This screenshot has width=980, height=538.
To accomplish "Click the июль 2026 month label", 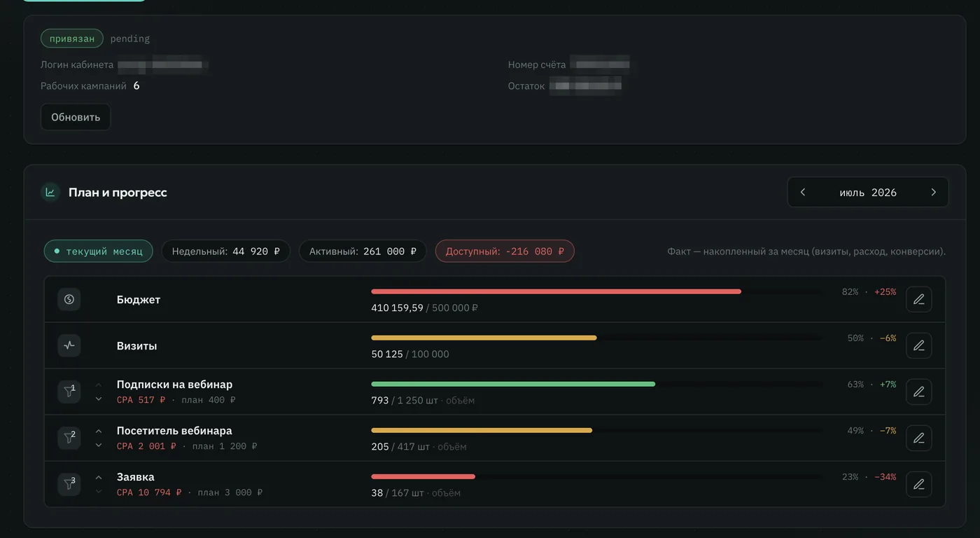I will [868, 193].
